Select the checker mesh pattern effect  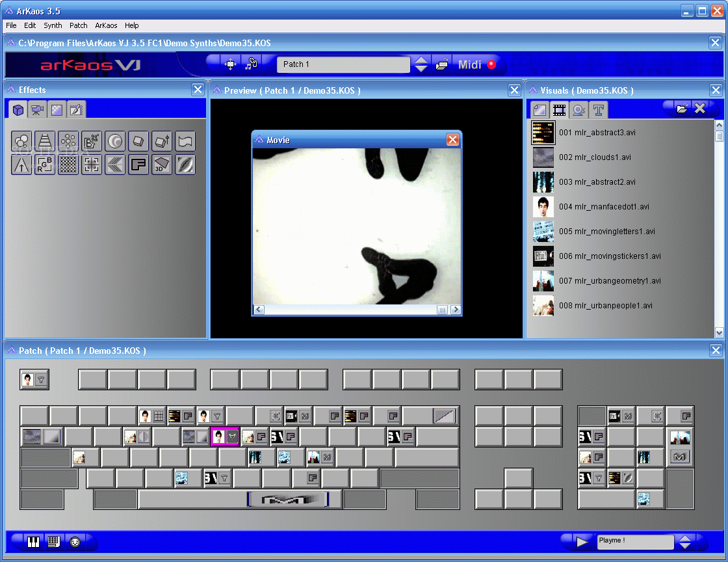pos(68,165)
